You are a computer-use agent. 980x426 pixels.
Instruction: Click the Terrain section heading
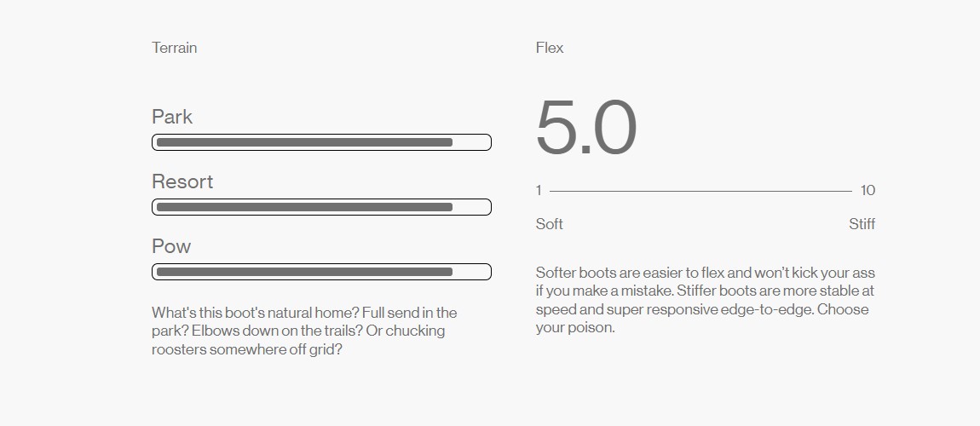pyautogui.click(x=174, y=48)
